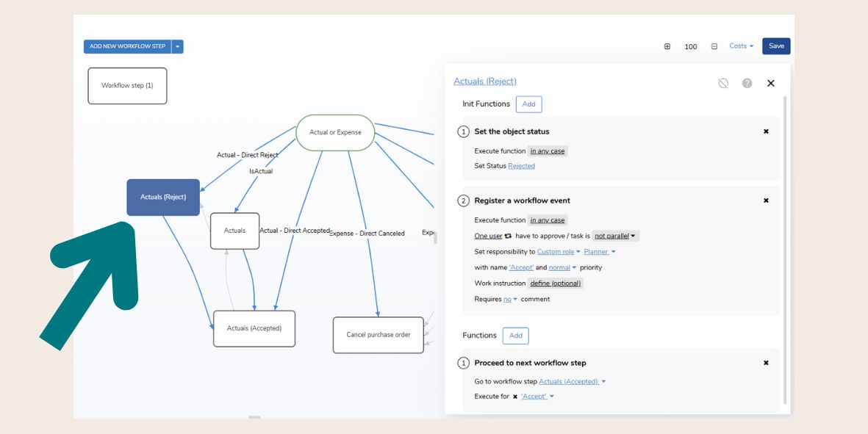Image resolution: width=868 pixels, height=434 pixels.
Task: Open the Costs dropdown
Action: 741,46
